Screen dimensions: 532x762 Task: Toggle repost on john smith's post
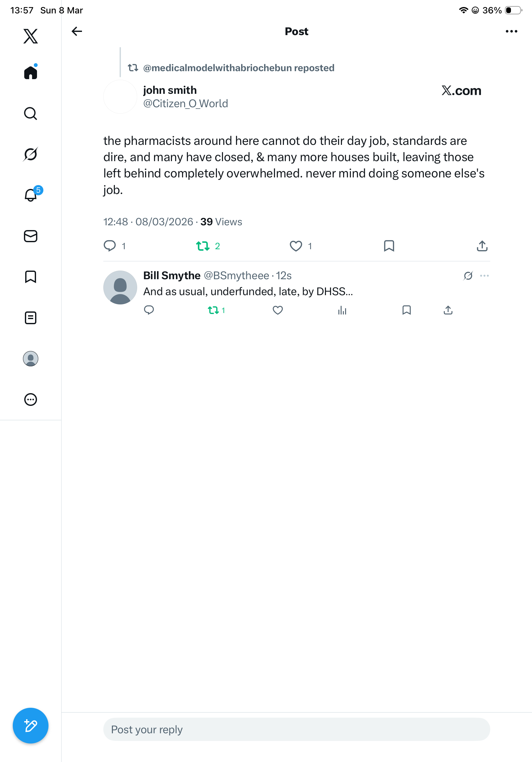203,246
